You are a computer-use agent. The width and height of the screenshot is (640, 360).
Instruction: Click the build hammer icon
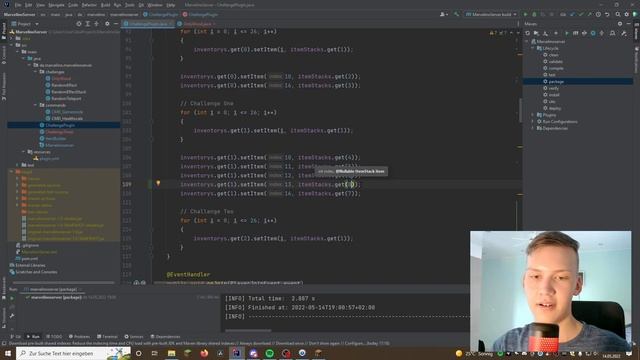(457, 14)
